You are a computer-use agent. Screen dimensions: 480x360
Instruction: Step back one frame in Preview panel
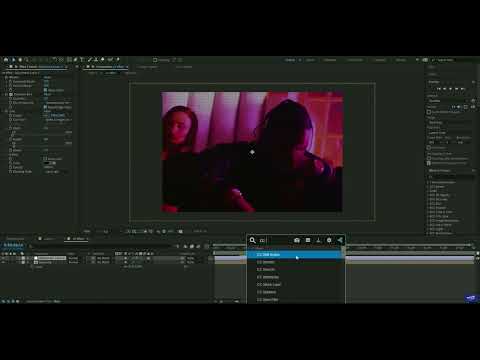pyautogui.click(x=445, y=89)
